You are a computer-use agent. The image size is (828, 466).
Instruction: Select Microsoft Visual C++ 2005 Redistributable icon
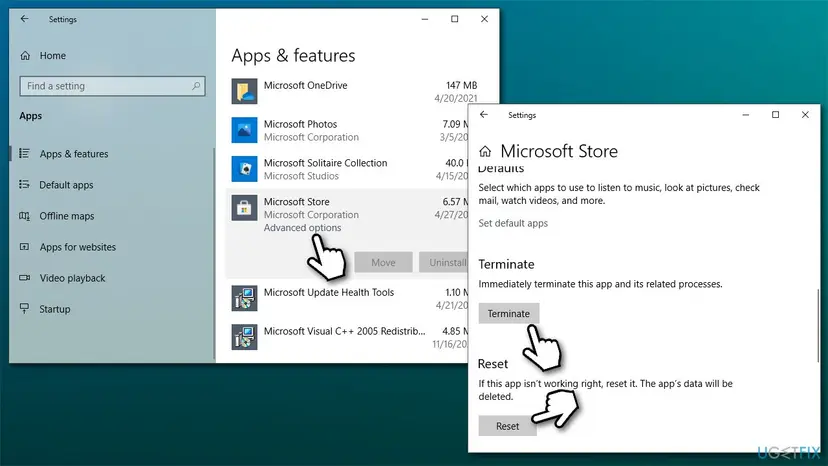244,337
